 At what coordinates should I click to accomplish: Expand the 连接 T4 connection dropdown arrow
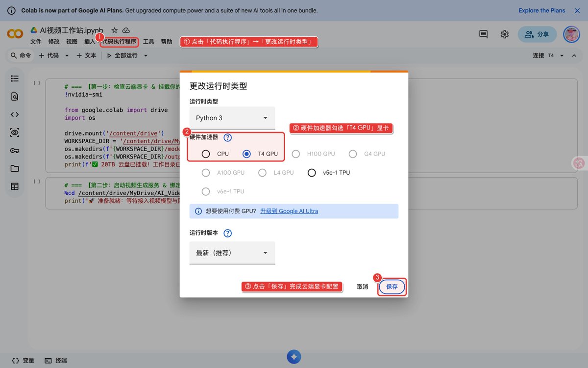562,56
